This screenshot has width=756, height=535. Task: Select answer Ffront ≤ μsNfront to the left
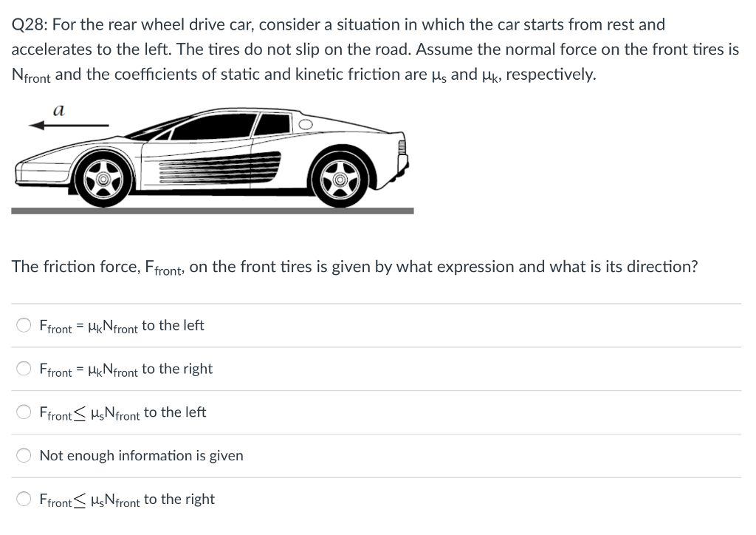(x=122, y=412)
